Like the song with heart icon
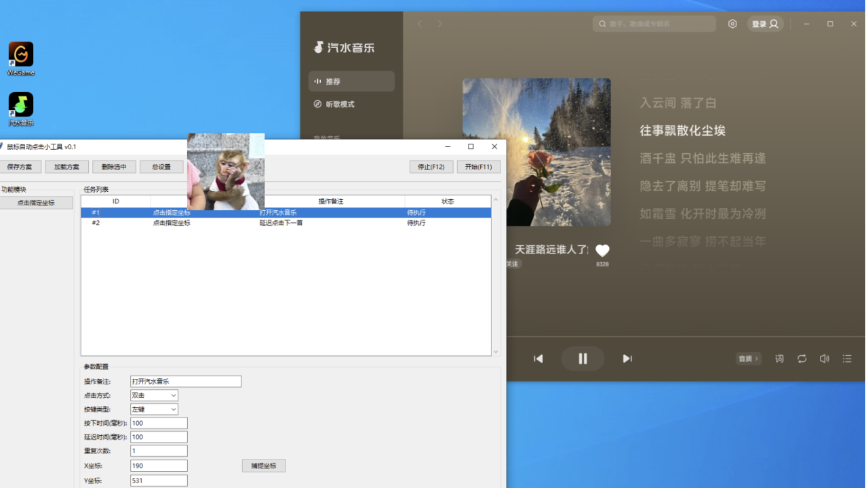The image size is (868, 488). [602, 251]
